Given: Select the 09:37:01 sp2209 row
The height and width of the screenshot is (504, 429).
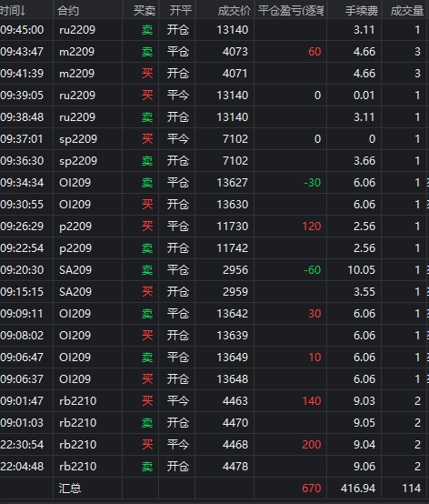Looking at the screenshot, I should [x=214, y=139].
